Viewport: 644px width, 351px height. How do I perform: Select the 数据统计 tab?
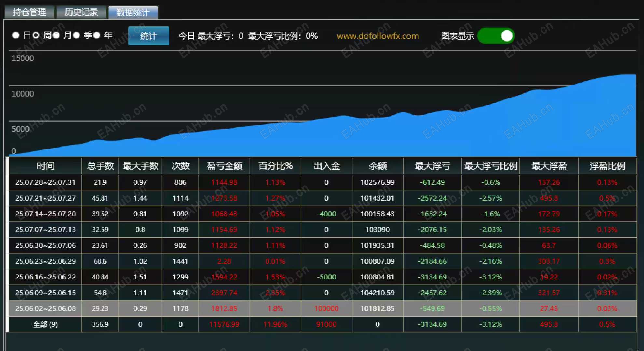tap(133, 12)
